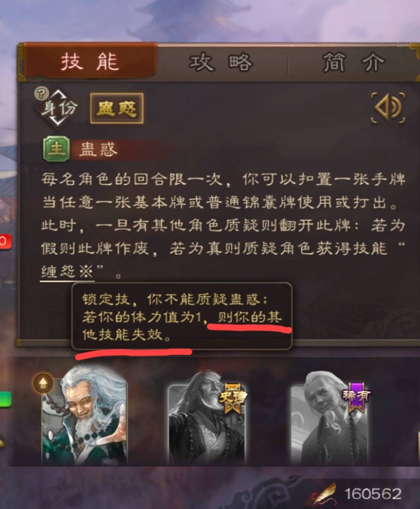Click the 蛊惑 skill title header
Viewport: 420px width, 509px height.
(98, 149)
